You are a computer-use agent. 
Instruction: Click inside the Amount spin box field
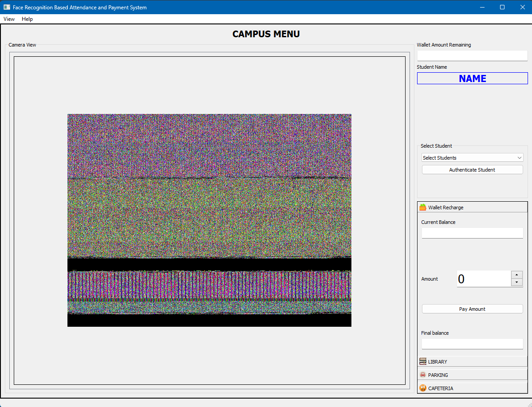[x=484, y=278]
